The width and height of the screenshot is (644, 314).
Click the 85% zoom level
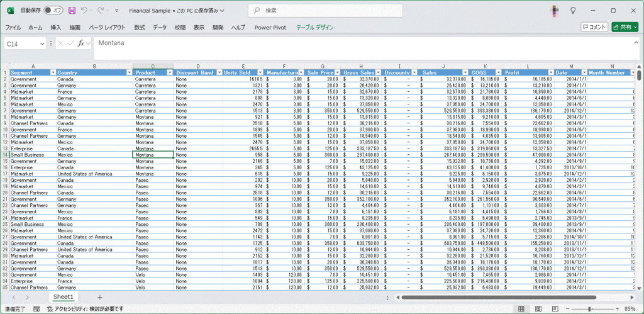(630, 309)
